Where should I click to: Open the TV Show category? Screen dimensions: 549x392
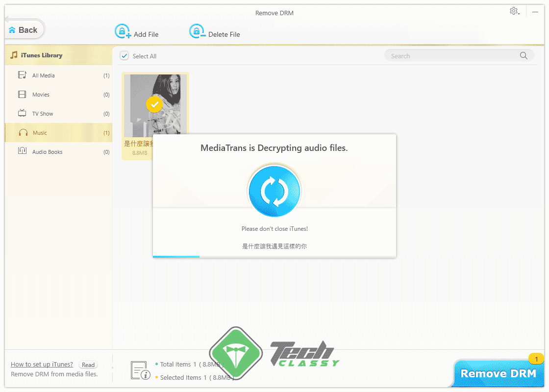pyautogui.click(x=43, y=114)
